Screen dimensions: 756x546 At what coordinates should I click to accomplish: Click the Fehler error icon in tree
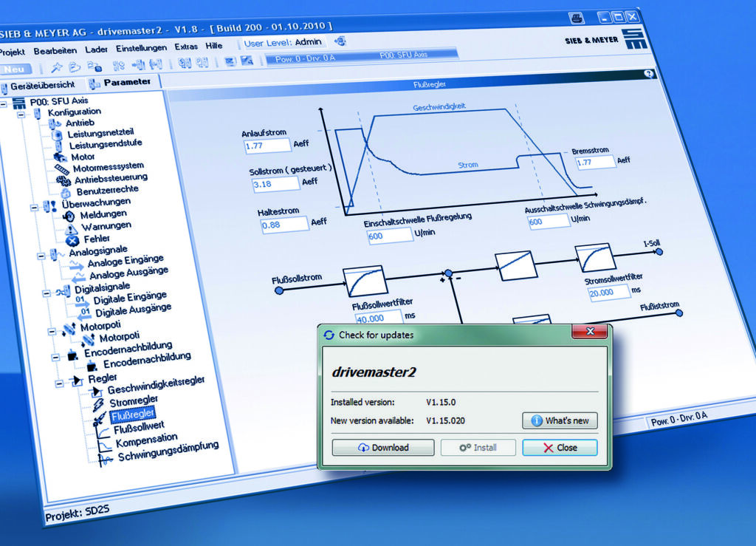click(x=72, y=239)
